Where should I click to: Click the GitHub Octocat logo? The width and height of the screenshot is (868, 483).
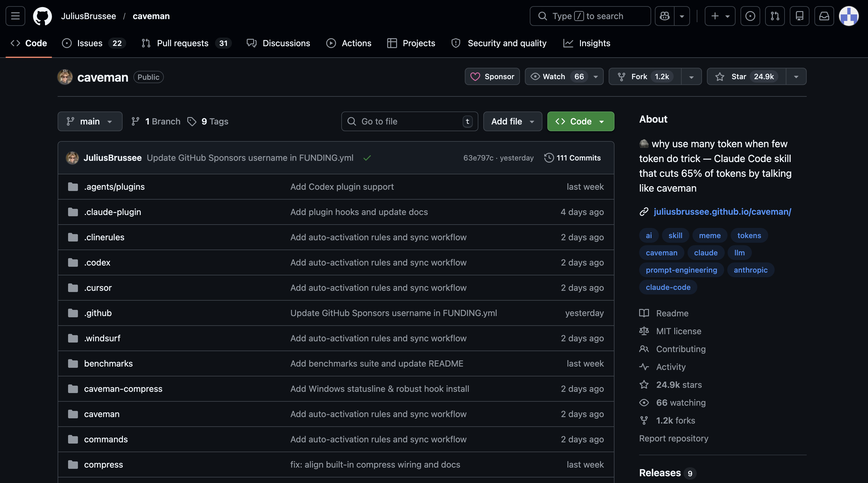42,16
